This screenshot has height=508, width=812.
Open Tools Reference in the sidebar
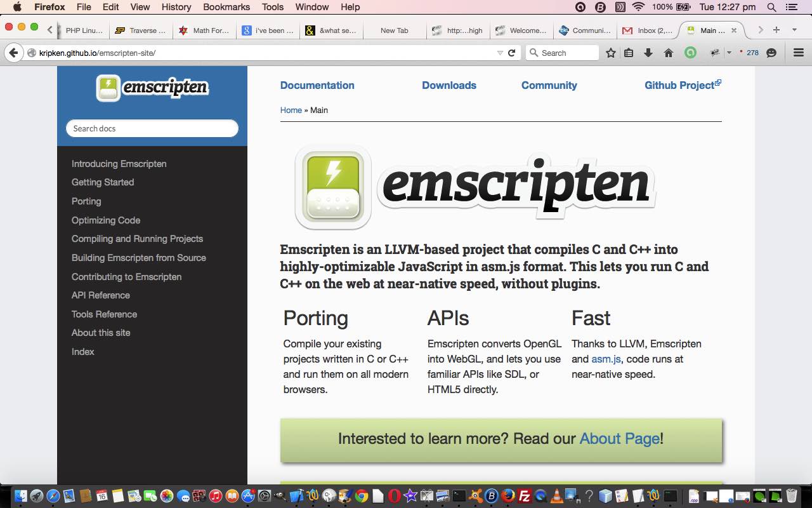(104, 314)
